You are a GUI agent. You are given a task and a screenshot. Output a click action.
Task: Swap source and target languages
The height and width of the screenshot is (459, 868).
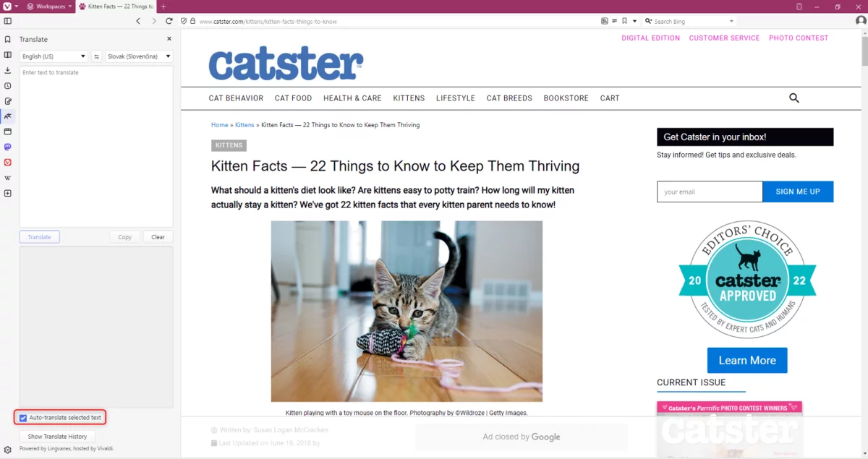tap(96, 56)
